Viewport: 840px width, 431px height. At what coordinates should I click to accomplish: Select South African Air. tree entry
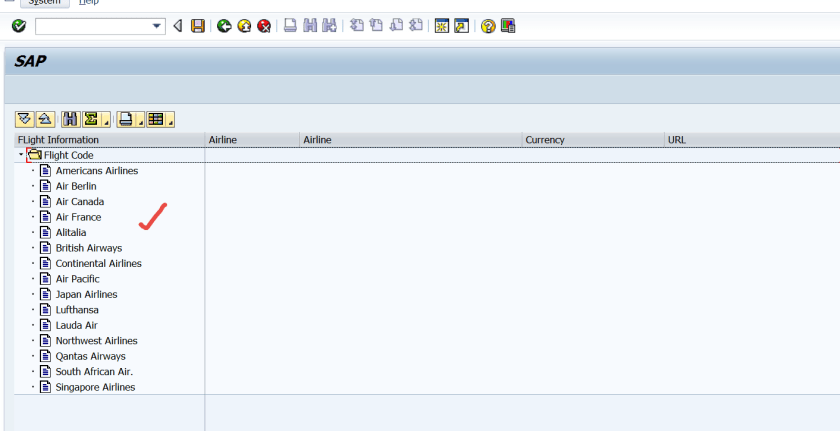pos(94,372)
